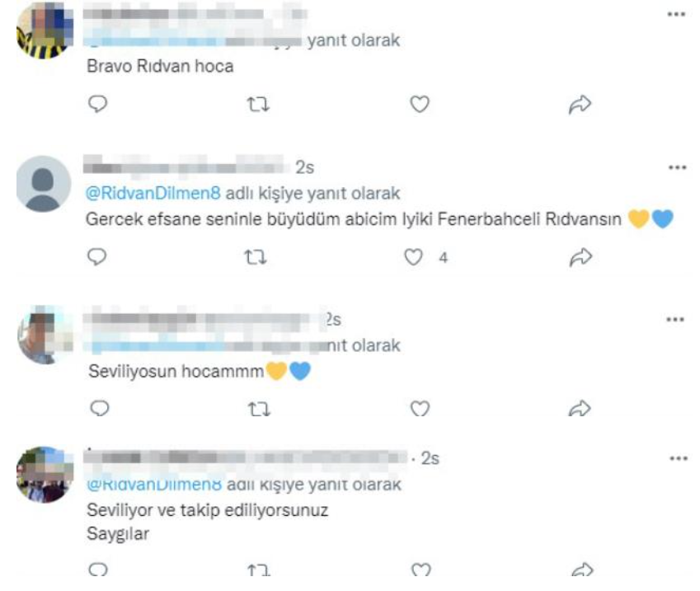Open the @RidvanDilmen8 mention link
Image resolution: width=700 pixels, height=591 pixels.
(153, 193)
